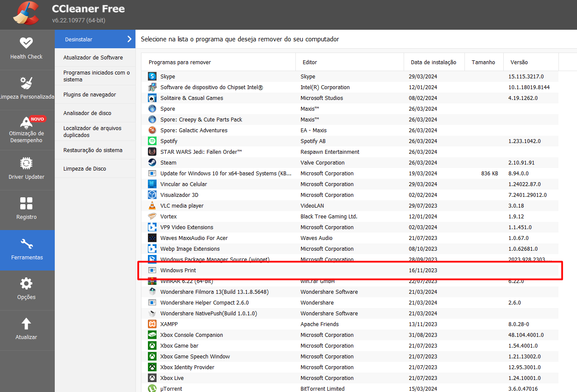Select Update for Windows 10 row
This screenshot has height=392, width=577.
350,173
